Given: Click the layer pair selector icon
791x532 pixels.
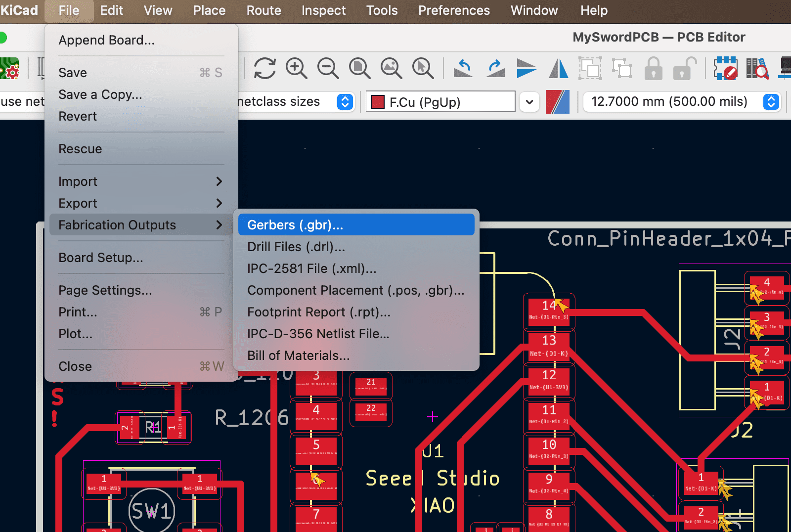Looking at the screenshot, I should [558, 102].
